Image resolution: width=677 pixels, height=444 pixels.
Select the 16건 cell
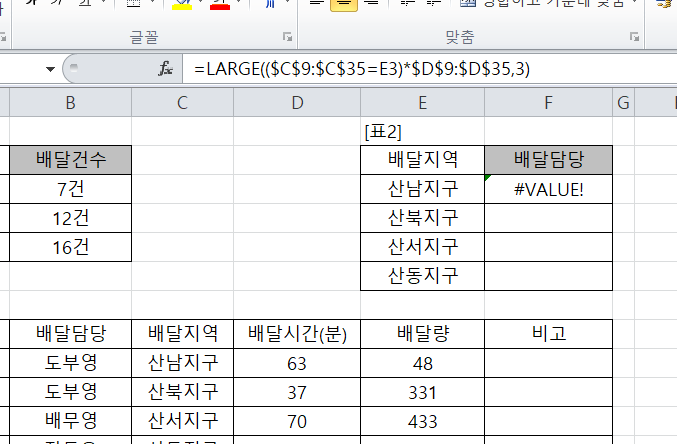click(70, 247)
